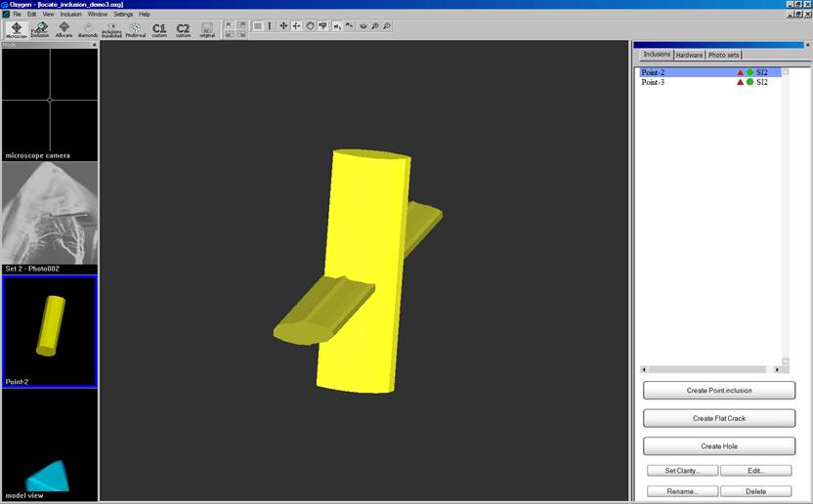Select the Set 2 - Photo002 thumbnail
This screenshot has height=504, width=813.
click(50, 217)
